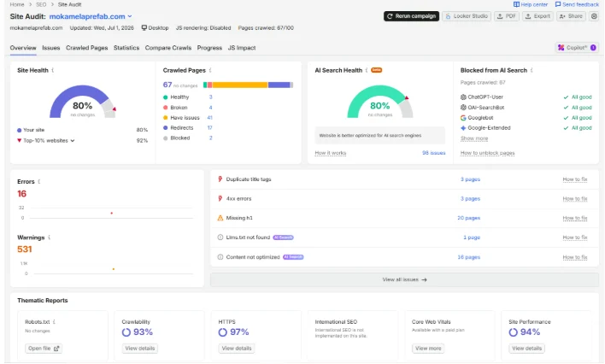Click the Export button

click(x=537, y=16)
